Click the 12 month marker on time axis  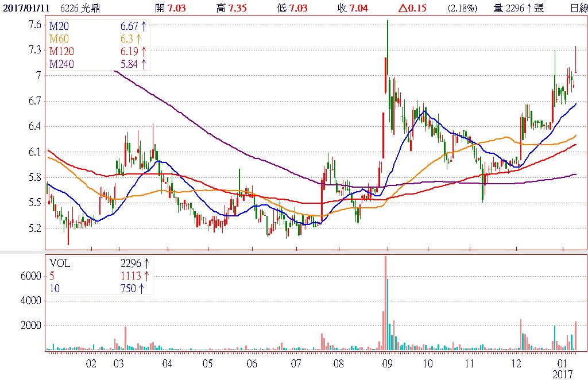[517, 364]
